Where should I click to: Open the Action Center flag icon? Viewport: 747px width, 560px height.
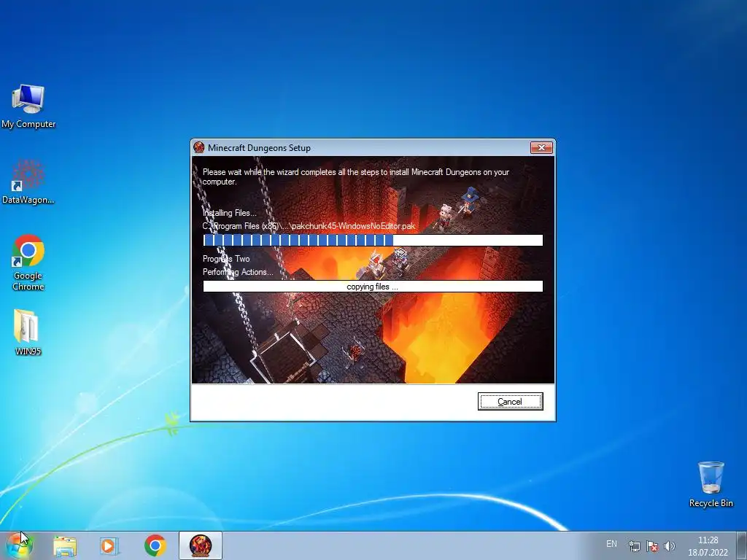(651, 546)
